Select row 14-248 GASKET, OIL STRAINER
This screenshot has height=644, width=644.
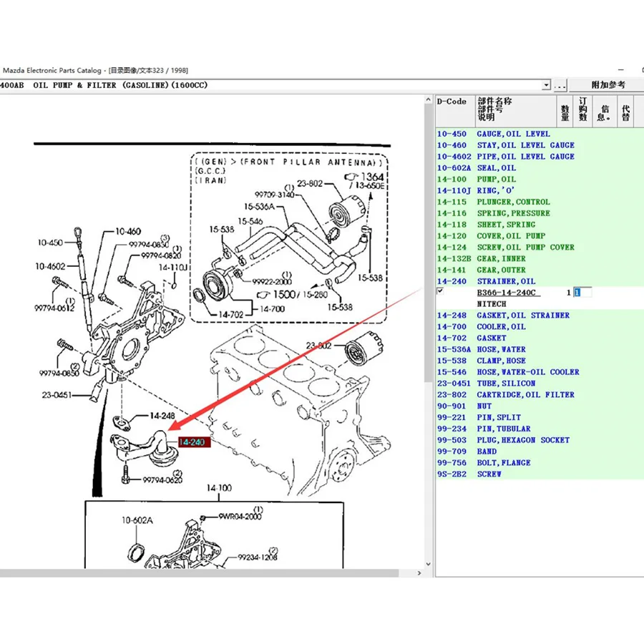pos(540,316)
